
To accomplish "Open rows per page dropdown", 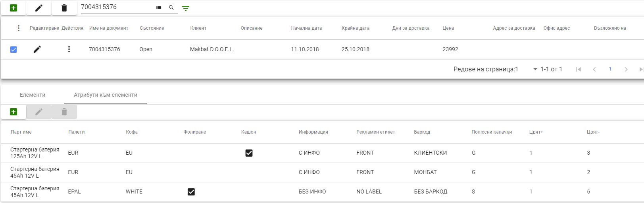I will [535, 69].
